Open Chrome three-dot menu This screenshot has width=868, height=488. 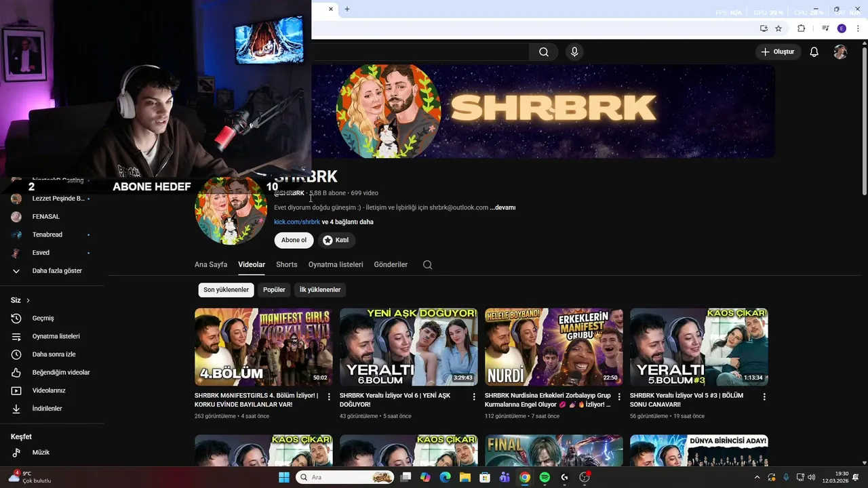(x=858, y=28)
